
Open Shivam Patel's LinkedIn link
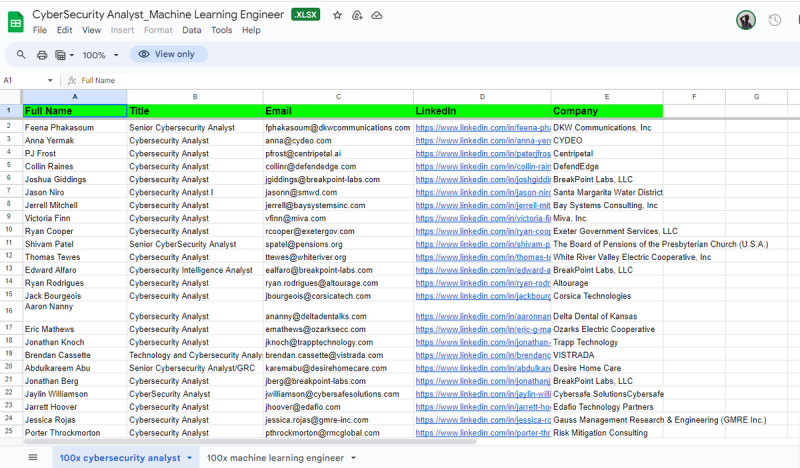pyautogui.click(x=483, y=244)
